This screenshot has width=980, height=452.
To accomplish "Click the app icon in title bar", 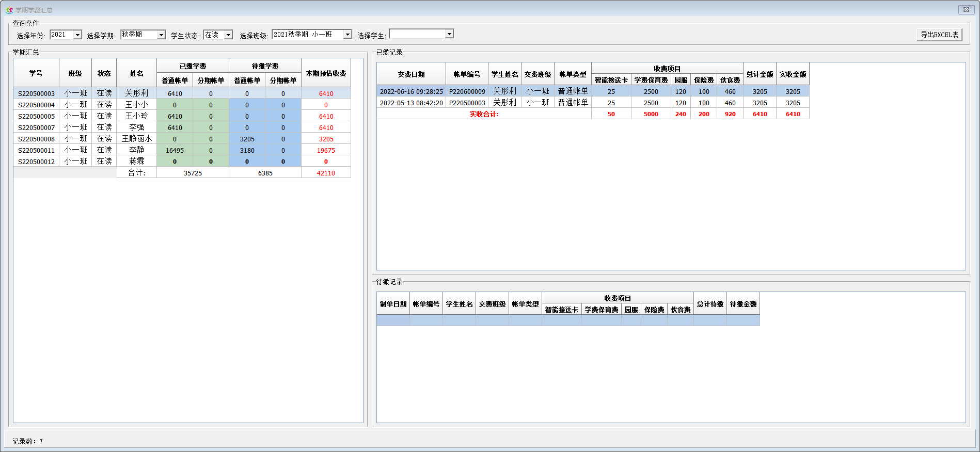I will (x=9, y=10).
